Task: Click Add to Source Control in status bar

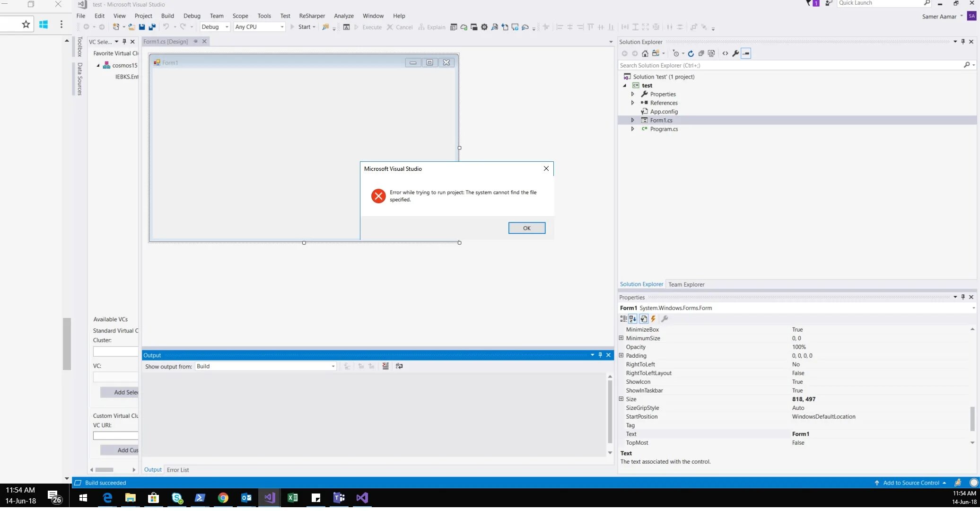Action: pyautogui.click(x=910, y=483)
